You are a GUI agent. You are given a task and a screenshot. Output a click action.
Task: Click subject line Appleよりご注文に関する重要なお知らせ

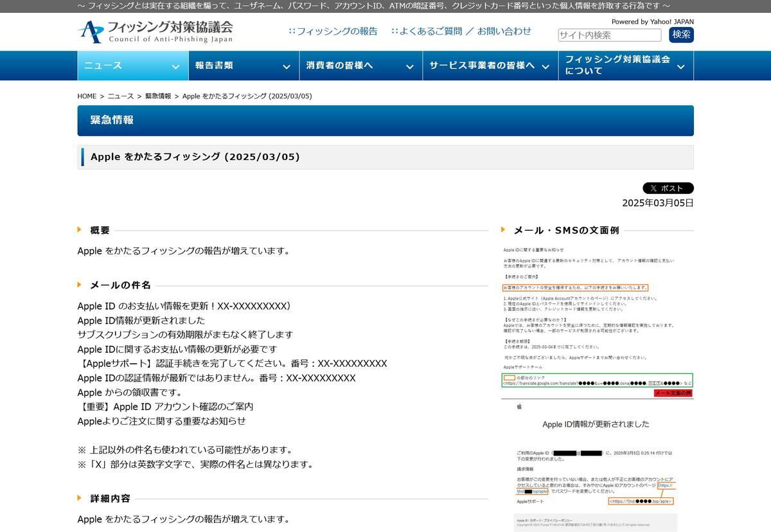tap(162, 421)
